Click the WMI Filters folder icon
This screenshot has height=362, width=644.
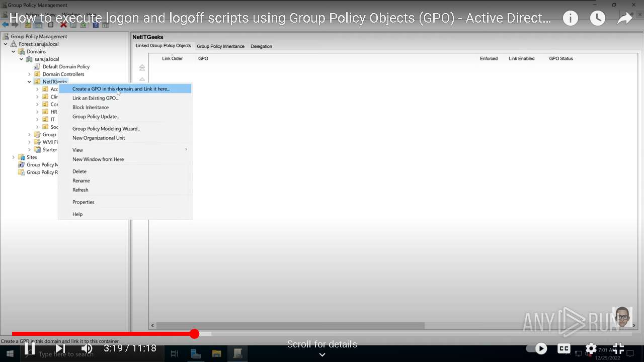coord(37,142)
